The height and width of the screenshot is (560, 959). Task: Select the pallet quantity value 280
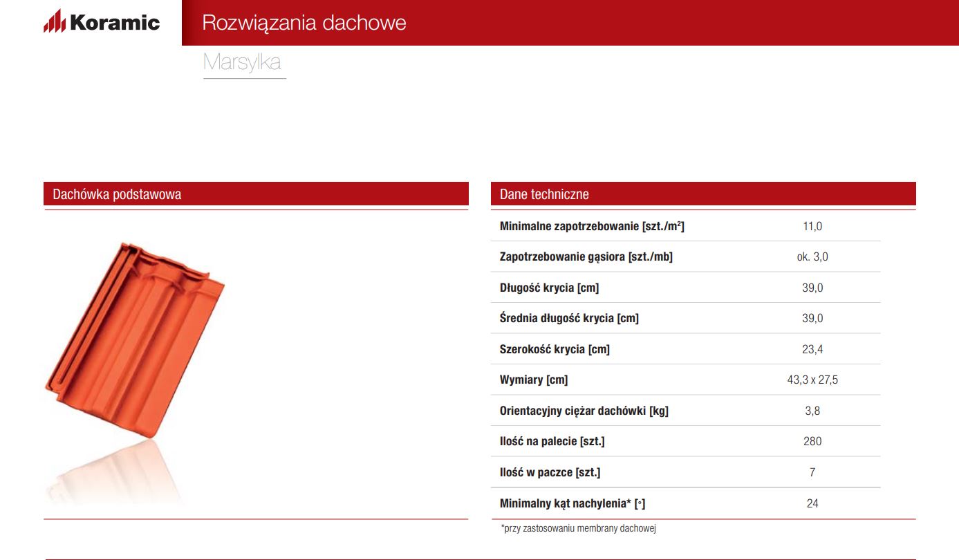[812, 442]
